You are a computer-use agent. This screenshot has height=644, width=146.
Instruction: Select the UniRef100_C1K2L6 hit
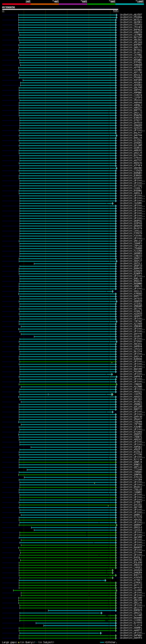pyautogui.click(x=131, y=530)
